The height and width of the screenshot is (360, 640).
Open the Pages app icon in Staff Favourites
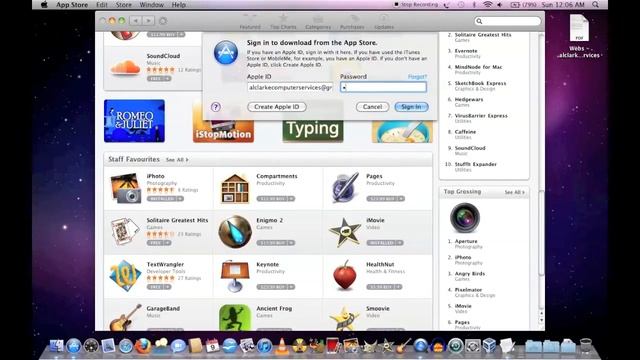coord(345,188)
